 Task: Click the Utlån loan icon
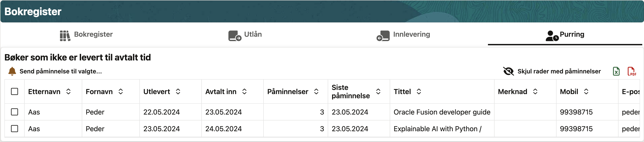235,36
